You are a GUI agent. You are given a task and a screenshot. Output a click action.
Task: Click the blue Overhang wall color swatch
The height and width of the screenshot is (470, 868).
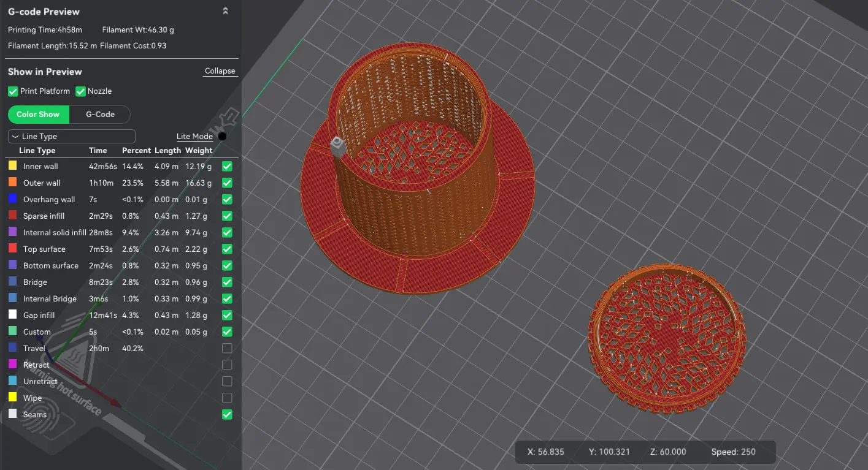coord(12,199)
